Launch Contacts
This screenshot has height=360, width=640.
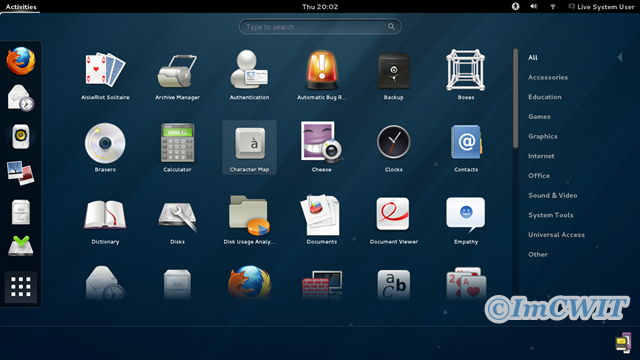(x=466, y=147)
